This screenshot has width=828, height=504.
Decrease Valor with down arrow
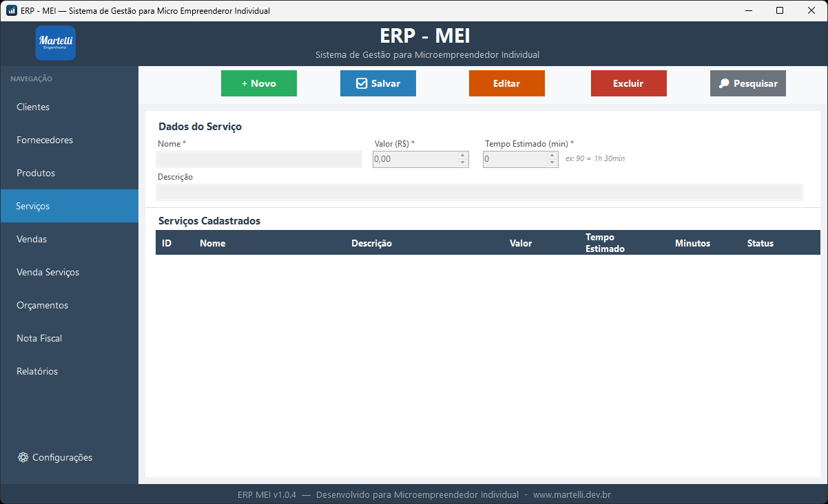pyautogui.click(x=463, y=163)
